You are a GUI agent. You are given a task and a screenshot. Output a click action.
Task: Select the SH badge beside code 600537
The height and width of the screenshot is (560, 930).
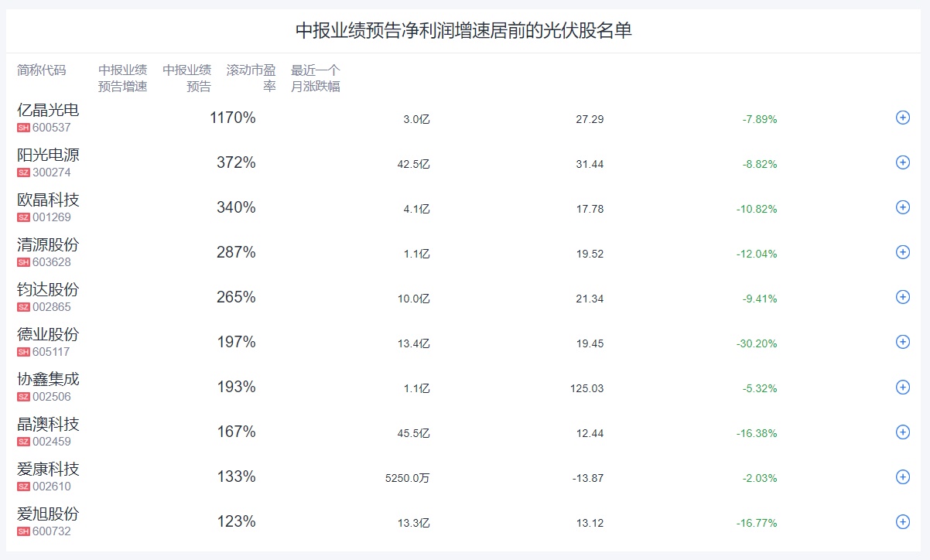click(23, 128)
